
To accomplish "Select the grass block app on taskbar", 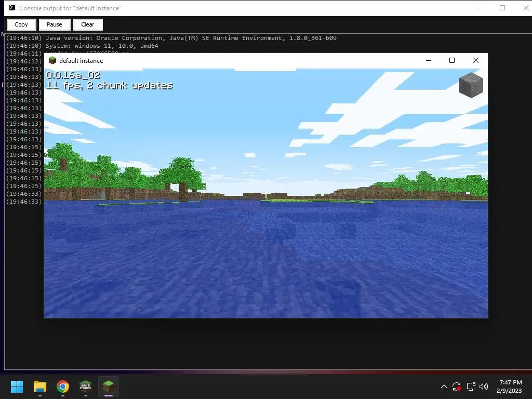I will 109,387.
